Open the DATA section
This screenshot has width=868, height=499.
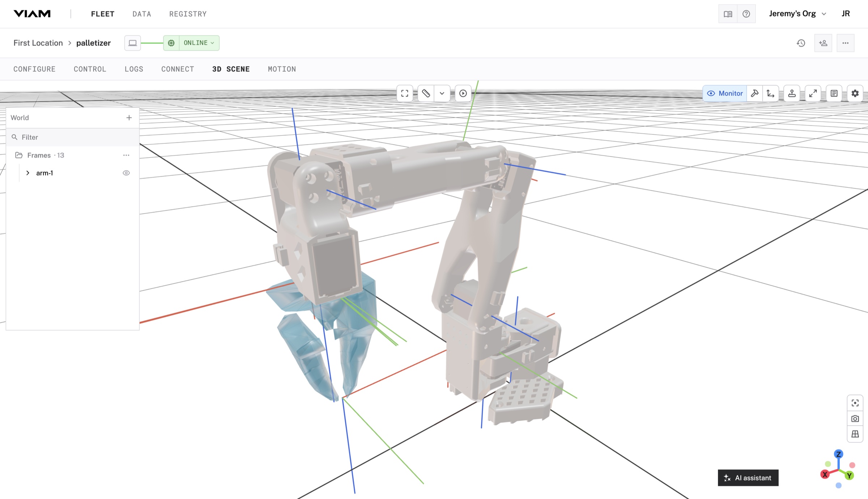[x=141, y=14]
